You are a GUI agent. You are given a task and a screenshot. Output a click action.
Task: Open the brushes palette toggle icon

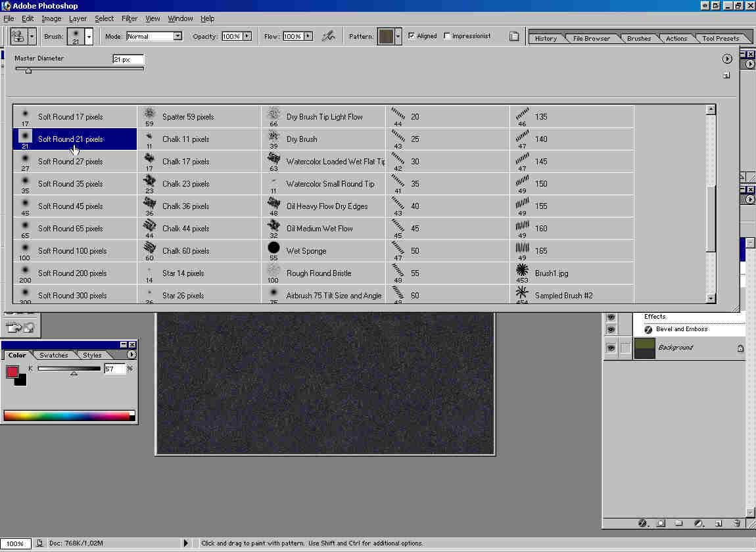(x=514, y=36)
